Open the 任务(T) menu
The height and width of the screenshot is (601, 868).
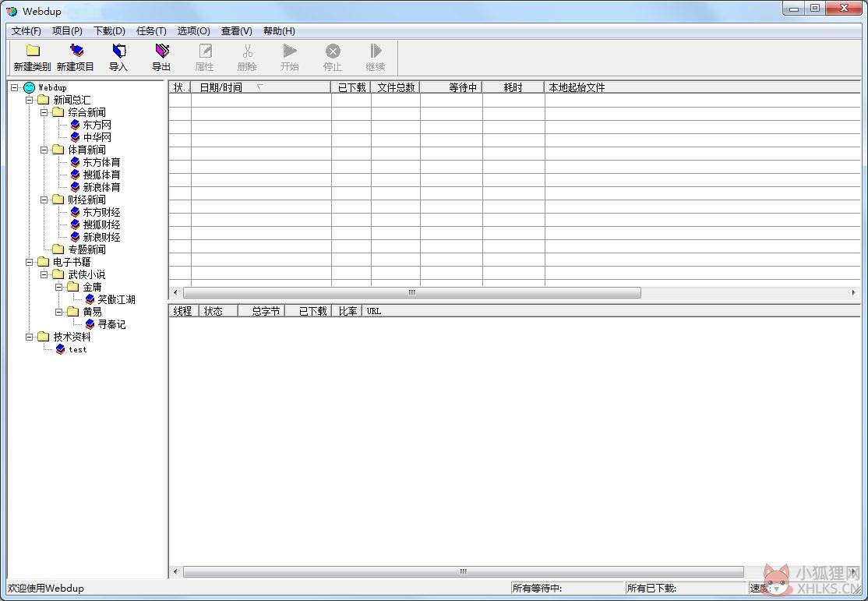point(152,31)
